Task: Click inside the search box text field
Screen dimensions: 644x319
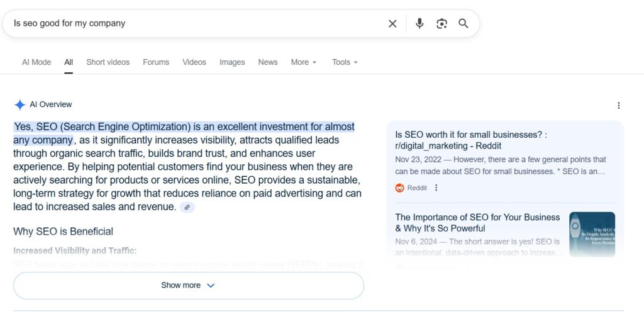Action: [197, 23]
